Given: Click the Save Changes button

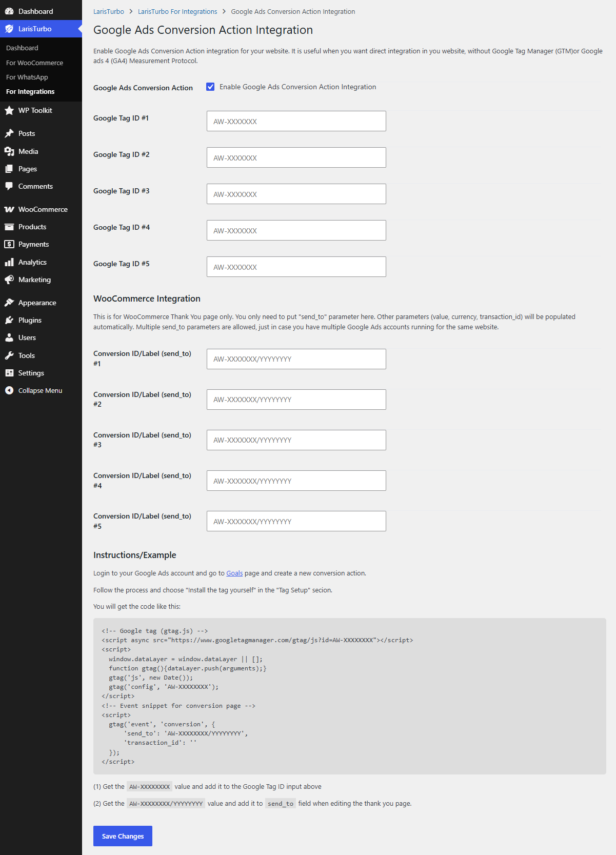Looking at the screenshot, I should [x=123, y=836].
